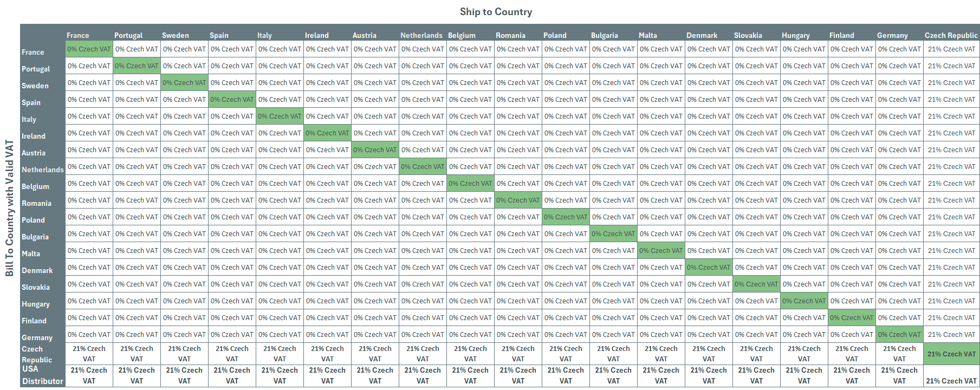980x390 pixels.
Task: Select the green Germany-to-Germany diagonal cell
Action: 899,335
